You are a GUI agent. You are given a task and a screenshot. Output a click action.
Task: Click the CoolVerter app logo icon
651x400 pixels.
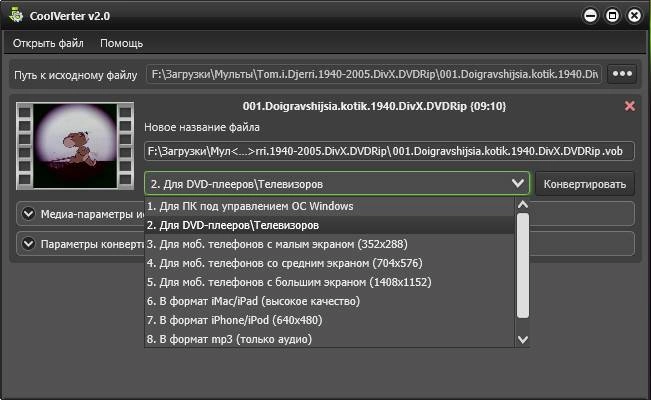(16, 15)
